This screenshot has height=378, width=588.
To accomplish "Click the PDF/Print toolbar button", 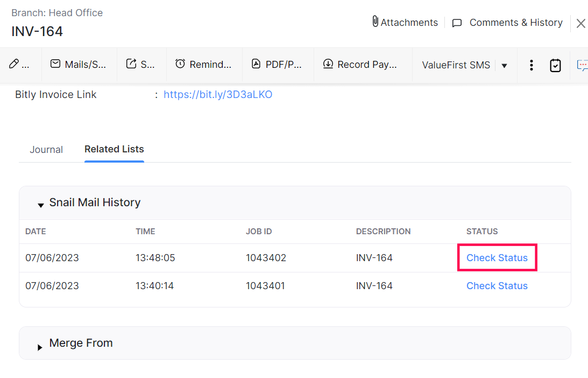I will click(277, 65).
